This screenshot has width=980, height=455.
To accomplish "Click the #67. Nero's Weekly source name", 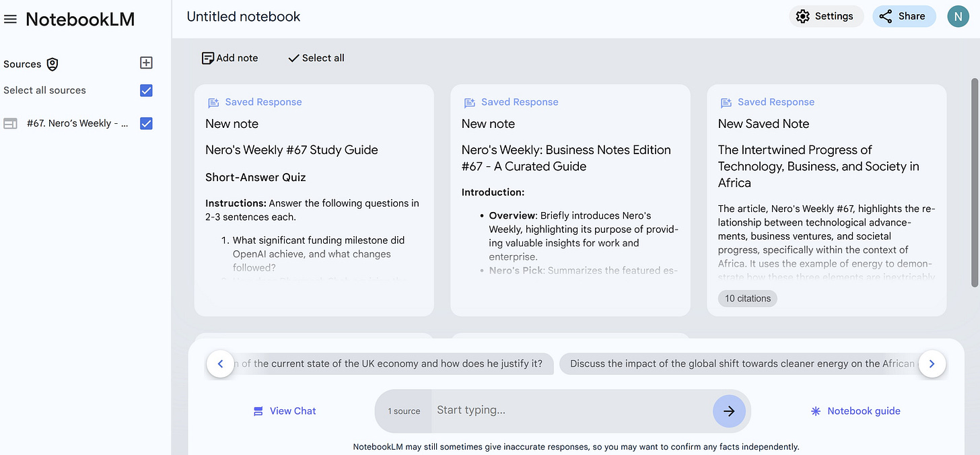I will 77,123.
